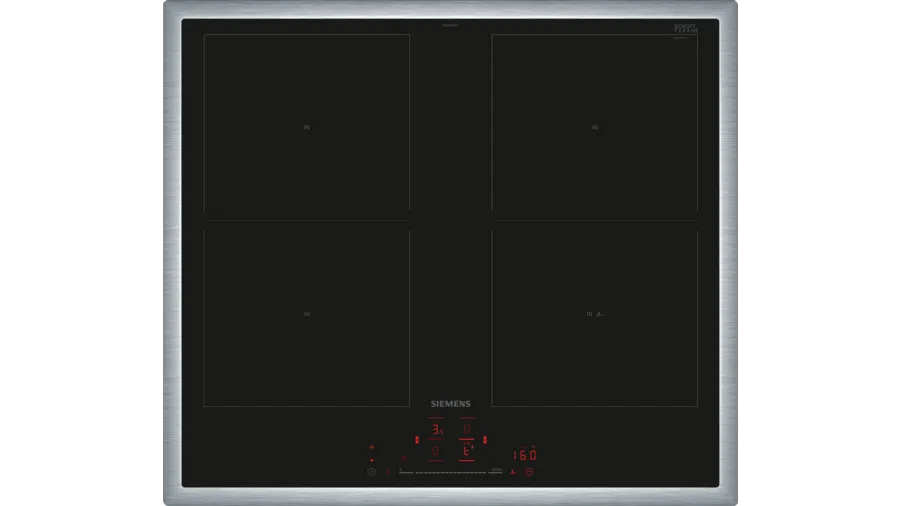Tap the 160 temperature display
The image size is (900, 506).
(524, 455)
